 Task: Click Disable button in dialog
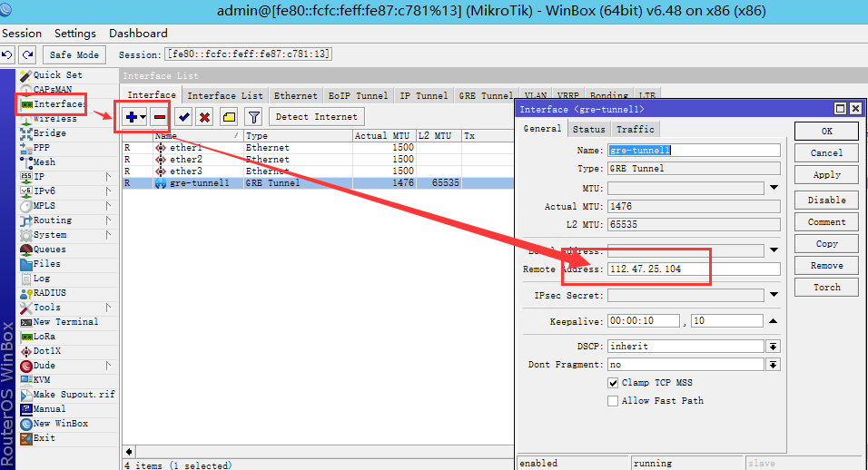[x=826, y=201]
